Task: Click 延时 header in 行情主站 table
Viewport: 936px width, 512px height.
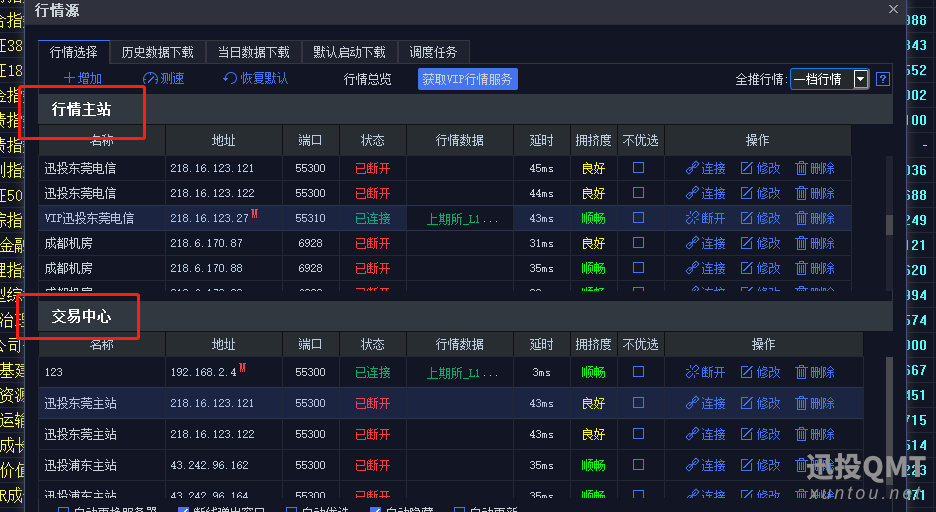Action: (x=541, y=140)
